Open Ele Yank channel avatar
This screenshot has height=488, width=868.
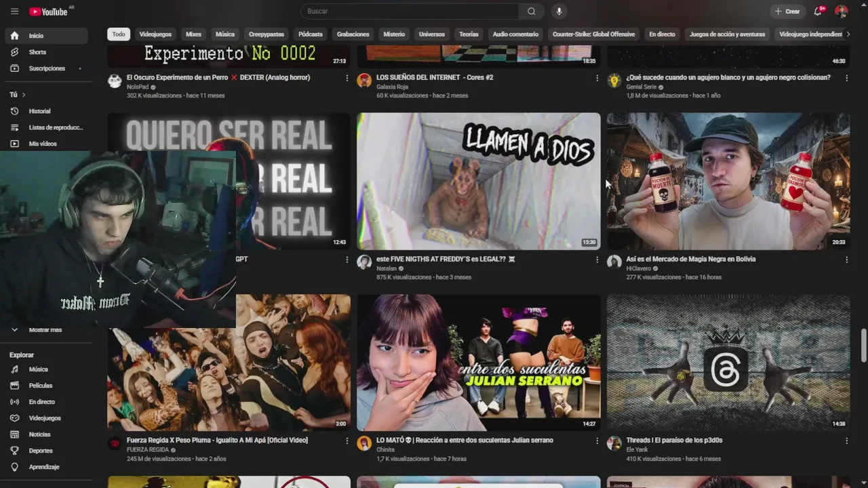pyautogui.click(x=614, y=444)
